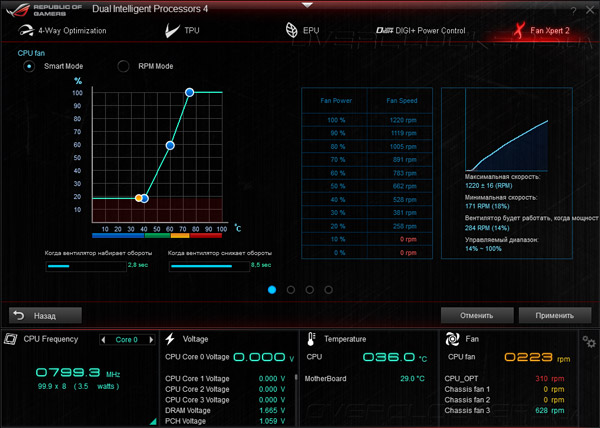Go to the second page dot
The image size is (600, 428).
(291, 290)
